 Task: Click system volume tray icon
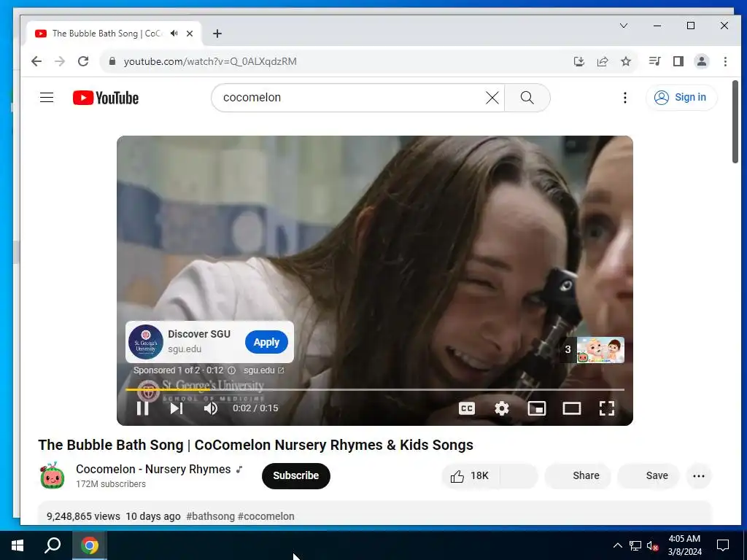[652, 545]
